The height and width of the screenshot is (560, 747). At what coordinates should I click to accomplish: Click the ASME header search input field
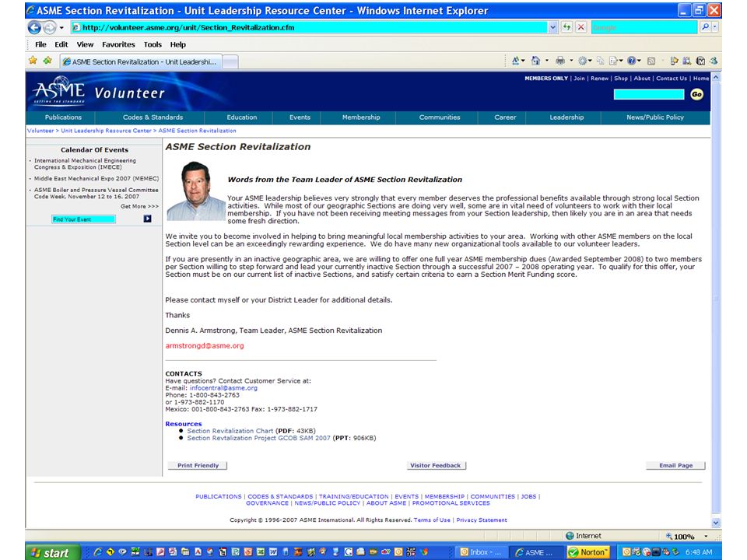[649, 94]
